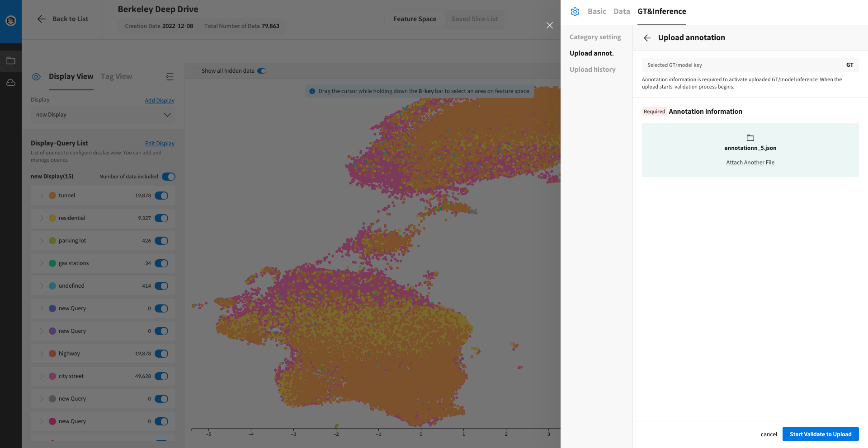Screen dimensions: 868x448
Task: Select the Display View tab
Action: 71,77
